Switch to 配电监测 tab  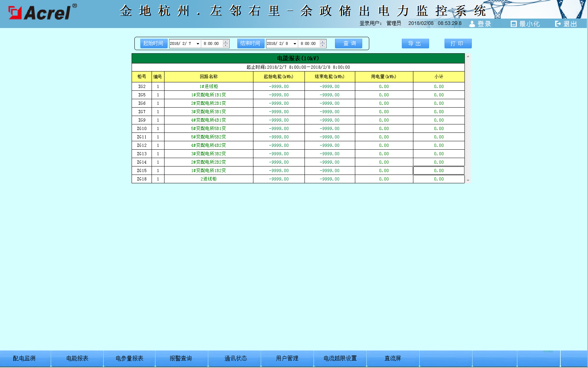[x=24, y=358]
